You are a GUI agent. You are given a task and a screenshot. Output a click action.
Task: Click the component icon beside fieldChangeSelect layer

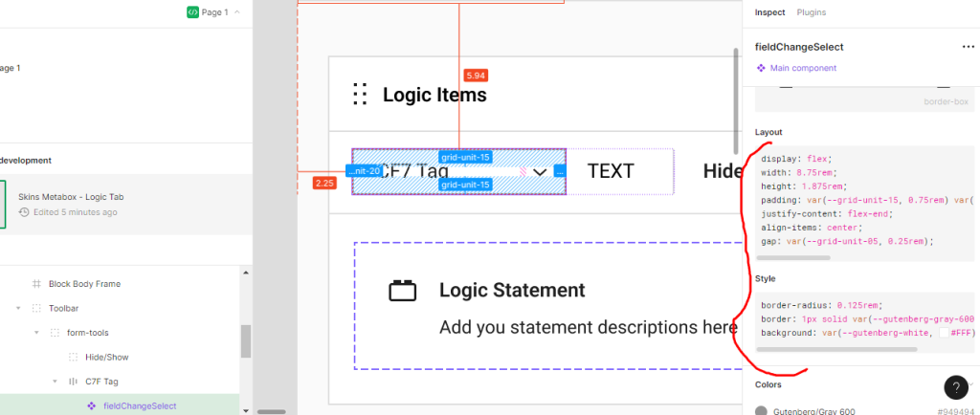91,405
